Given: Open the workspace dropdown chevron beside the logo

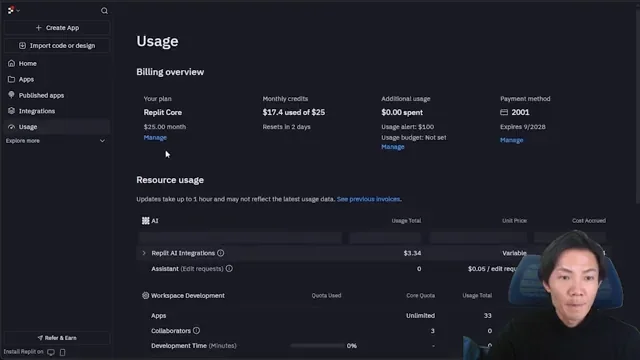Looking at the screenshot, I should coord(18,11).
